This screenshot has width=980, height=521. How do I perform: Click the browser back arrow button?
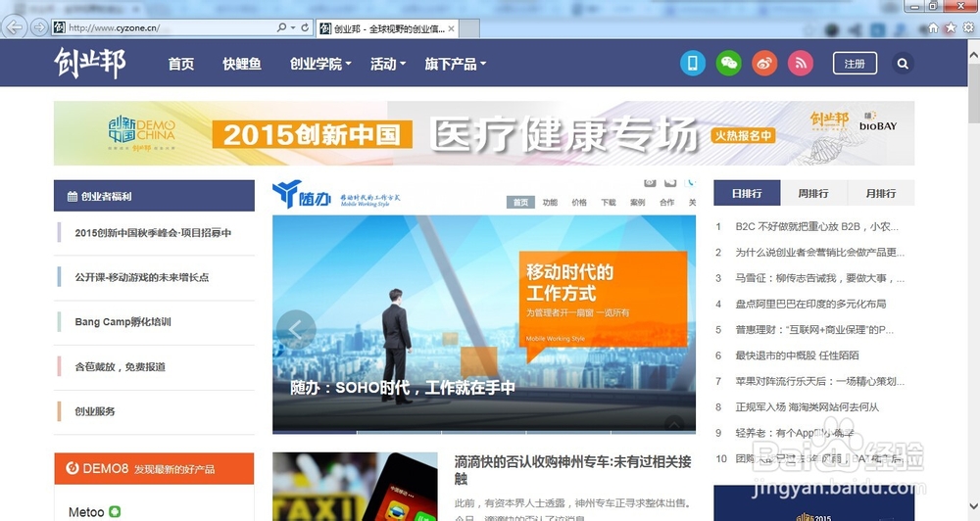coord(15,27)
